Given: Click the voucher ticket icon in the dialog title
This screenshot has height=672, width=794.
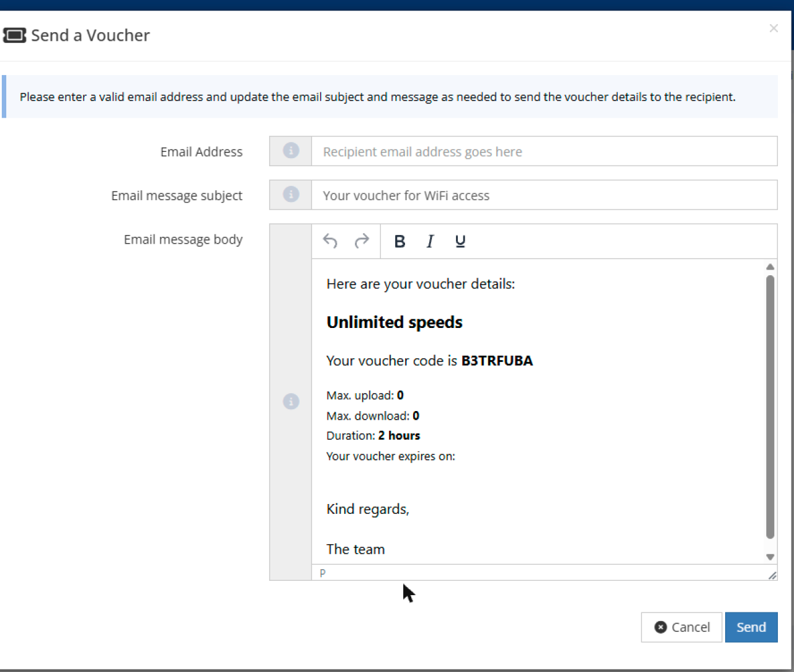Looking at the screenshot, I should click(14, 35).
